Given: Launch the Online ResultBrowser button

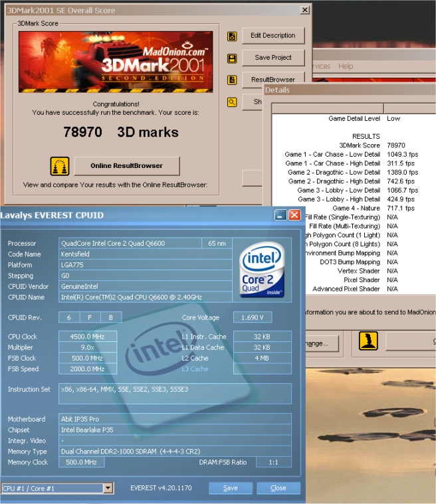Looking at the screenshot, I should [x=127, y=166].
